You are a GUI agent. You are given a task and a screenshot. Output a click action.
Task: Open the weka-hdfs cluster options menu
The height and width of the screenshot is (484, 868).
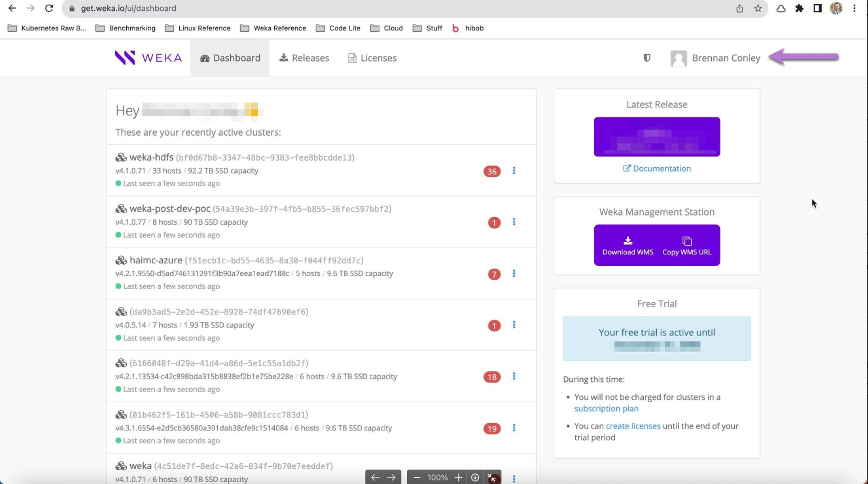(x=514, y=170)
